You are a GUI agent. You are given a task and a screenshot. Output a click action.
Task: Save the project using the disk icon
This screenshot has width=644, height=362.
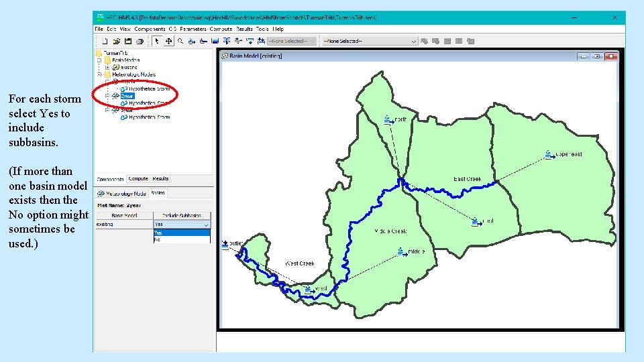point(128,41)
